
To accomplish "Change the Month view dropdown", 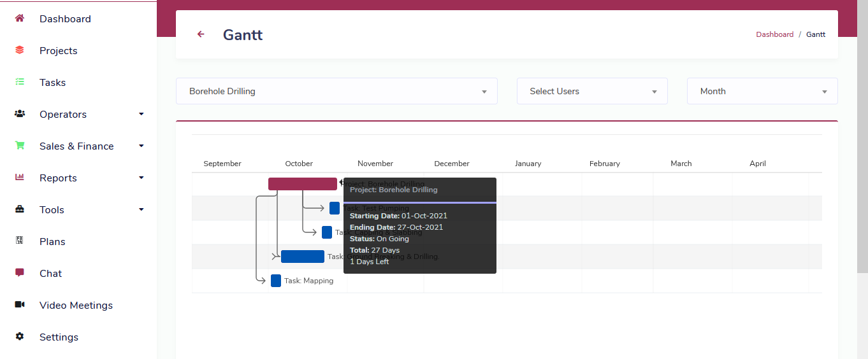I will [x=762, y=92].
